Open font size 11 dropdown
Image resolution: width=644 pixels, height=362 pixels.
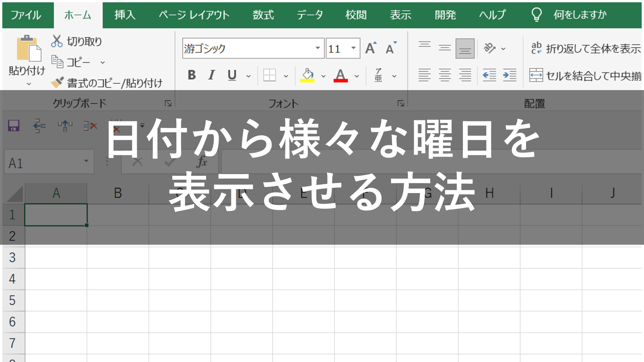pos(353,48)
